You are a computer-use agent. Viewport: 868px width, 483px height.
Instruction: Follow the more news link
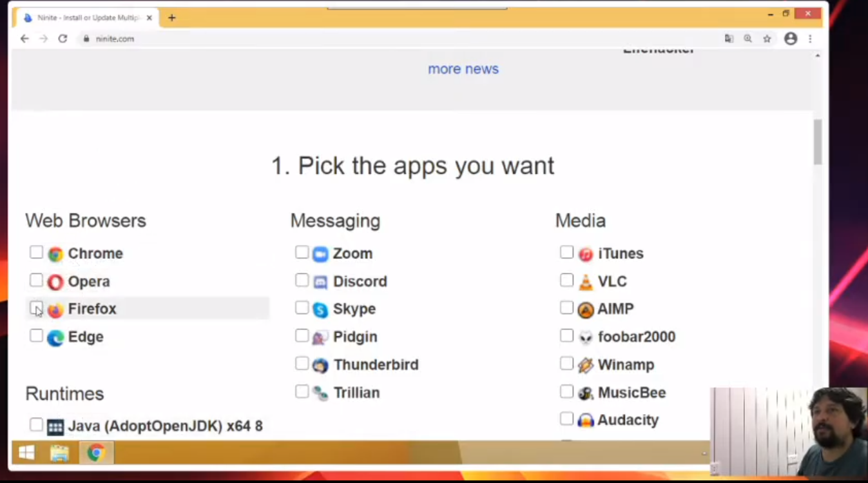463,69
